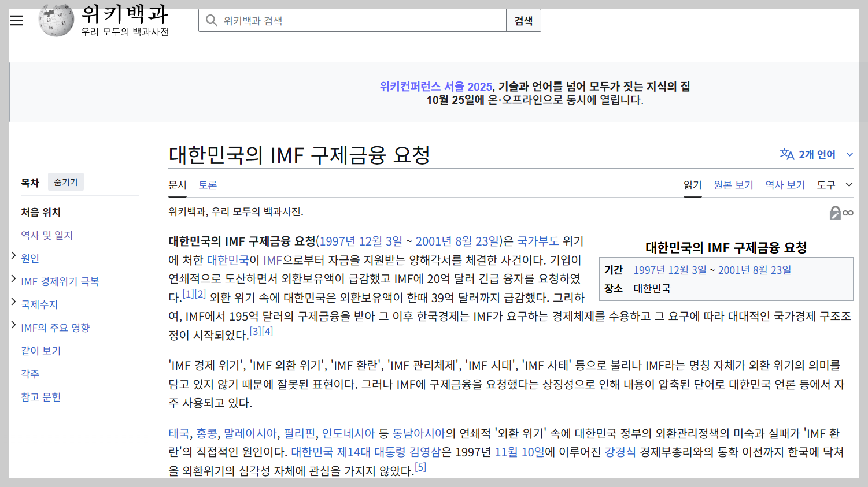The width and height of the screenshot is (868, 487).
Task: Click the magnifier icon in search bar
Action: point(210,20)
